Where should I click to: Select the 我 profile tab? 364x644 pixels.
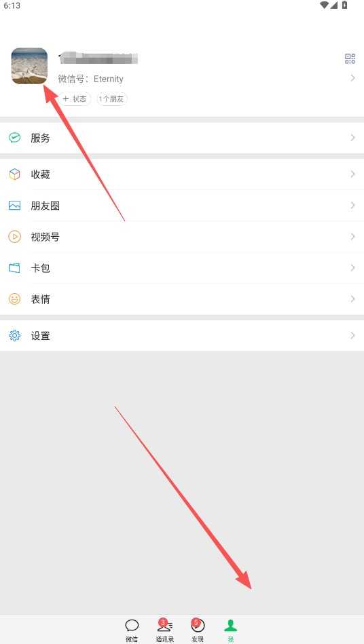coord(230,630)
